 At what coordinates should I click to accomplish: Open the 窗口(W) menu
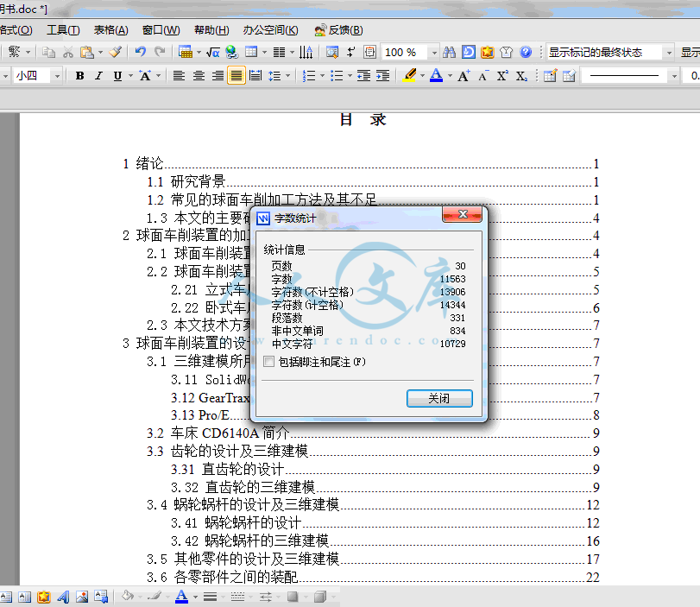[161, 30]
